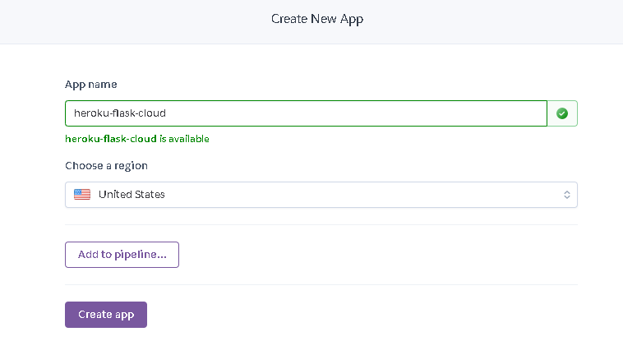Focus the App name input field
623x364 pixels.
pos(306,113)
